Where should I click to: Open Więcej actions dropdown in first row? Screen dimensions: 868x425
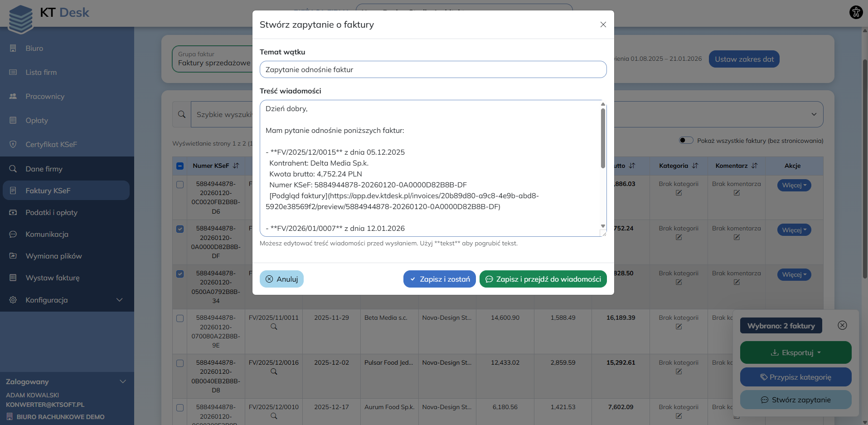(x=794, y=185)
